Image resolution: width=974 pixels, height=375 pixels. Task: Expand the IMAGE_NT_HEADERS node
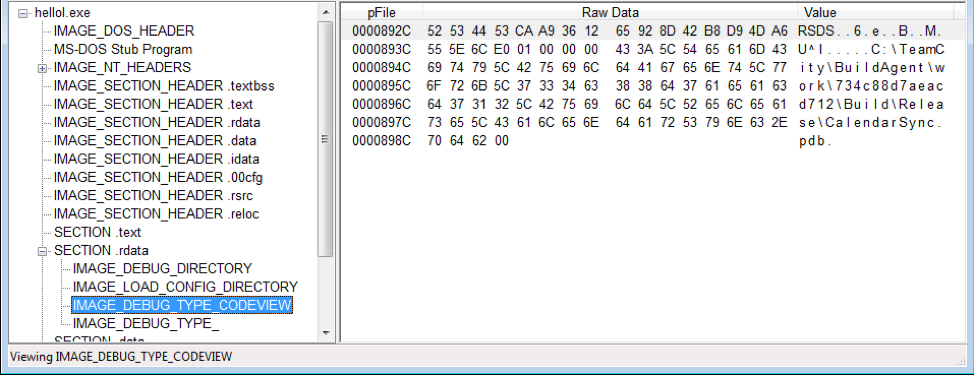coord(43,68)
